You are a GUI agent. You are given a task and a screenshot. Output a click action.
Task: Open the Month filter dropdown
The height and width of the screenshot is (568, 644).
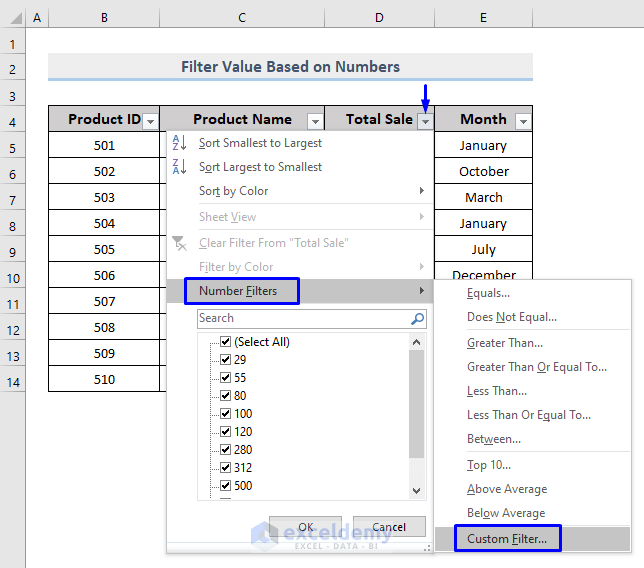(x=523, y=122)
